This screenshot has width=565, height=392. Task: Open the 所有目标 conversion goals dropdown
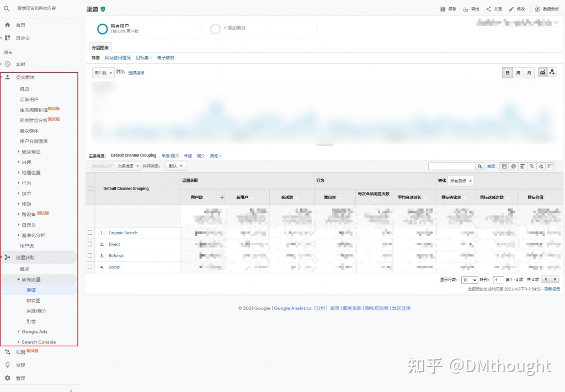tap(461, 181)
